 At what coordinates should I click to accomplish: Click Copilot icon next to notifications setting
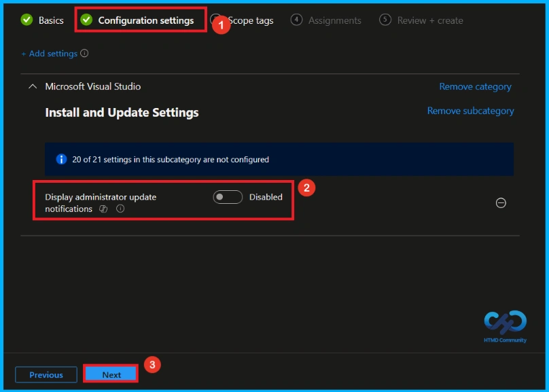coord(103,209)
